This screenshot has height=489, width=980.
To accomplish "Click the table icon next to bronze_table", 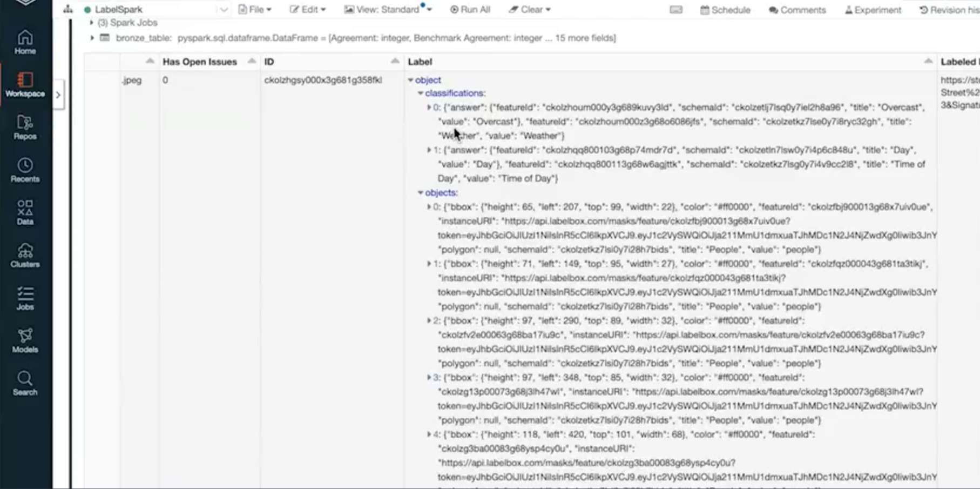I will coord(105,38).
